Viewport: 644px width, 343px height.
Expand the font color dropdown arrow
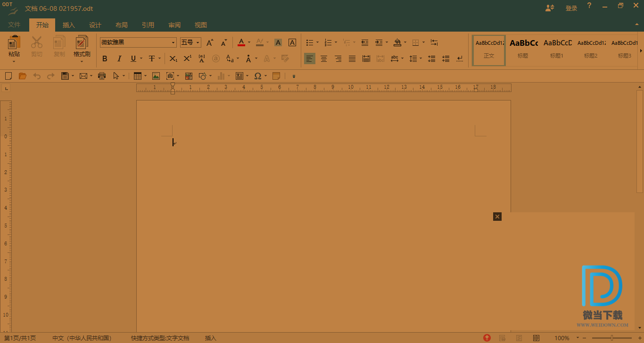tap(249, 42)
